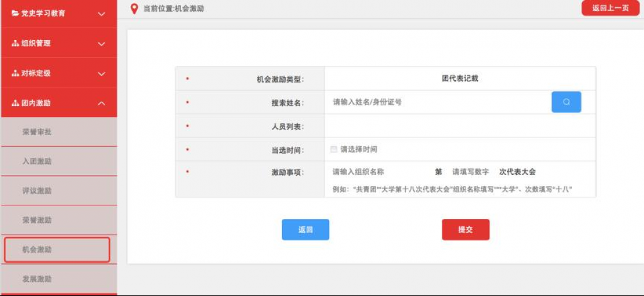
Task: Expand the 组织管理 menu chevron
Action: (102, 44)
